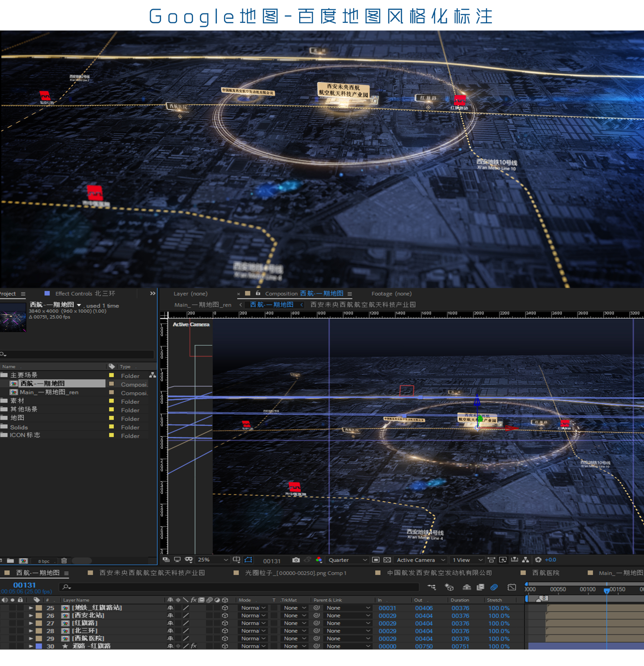Open 8 bpc color depth setting
Viewport: 644px width, 666px height.
tap(44, 561)
